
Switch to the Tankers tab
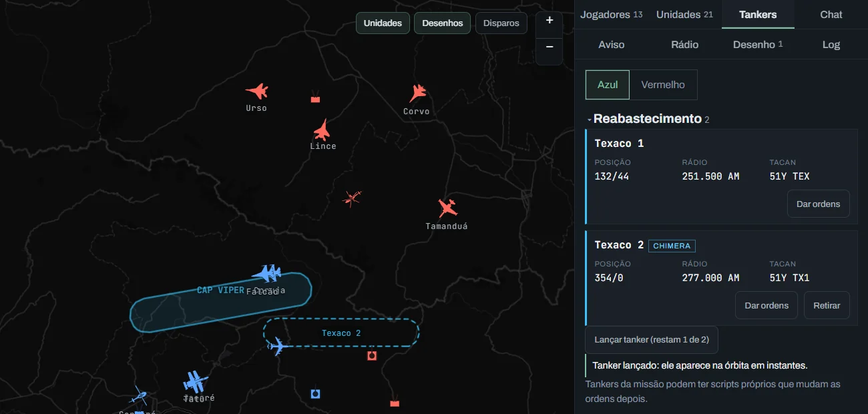(758, 14)
